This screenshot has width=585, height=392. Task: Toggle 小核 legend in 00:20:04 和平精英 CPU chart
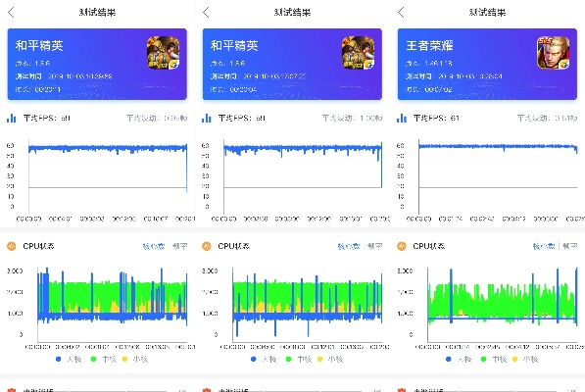330,360
